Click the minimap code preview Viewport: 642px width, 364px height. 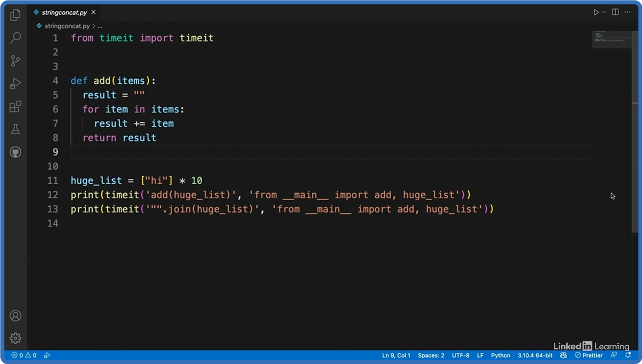click(x=611, y=40)
